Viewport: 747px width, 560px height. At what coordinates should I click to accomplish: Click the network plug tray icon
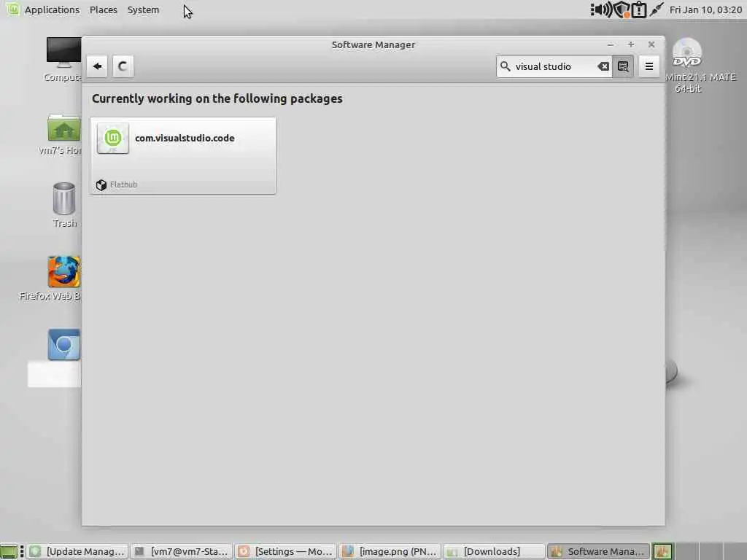[x=657, y=9]
